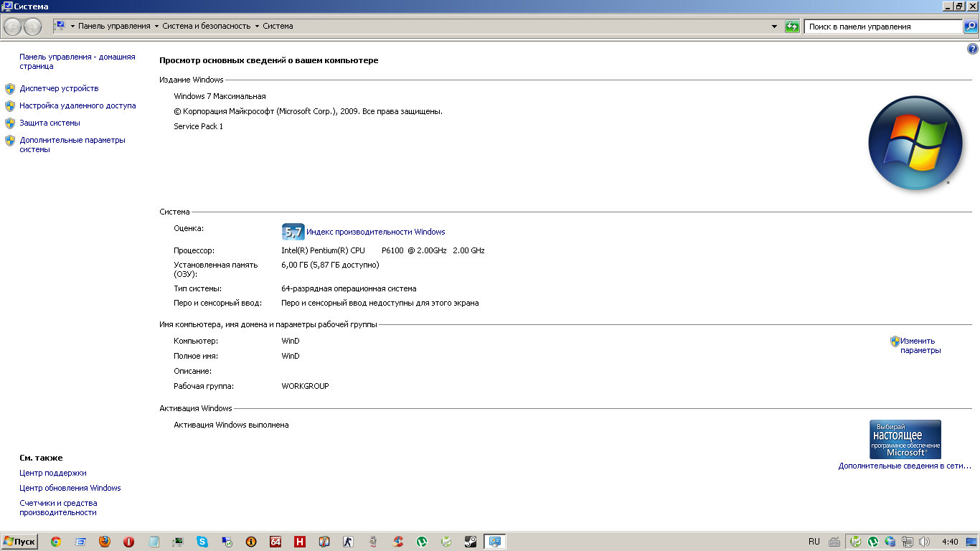
Task: Expand the dropdown arrow after Панель управления
Action: [156, 27]
